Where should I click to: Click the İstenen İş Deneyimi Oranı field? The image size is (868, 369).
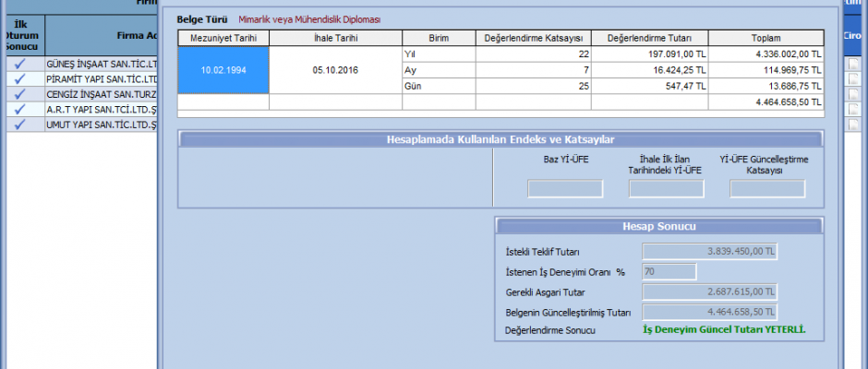tap(669, 271)
